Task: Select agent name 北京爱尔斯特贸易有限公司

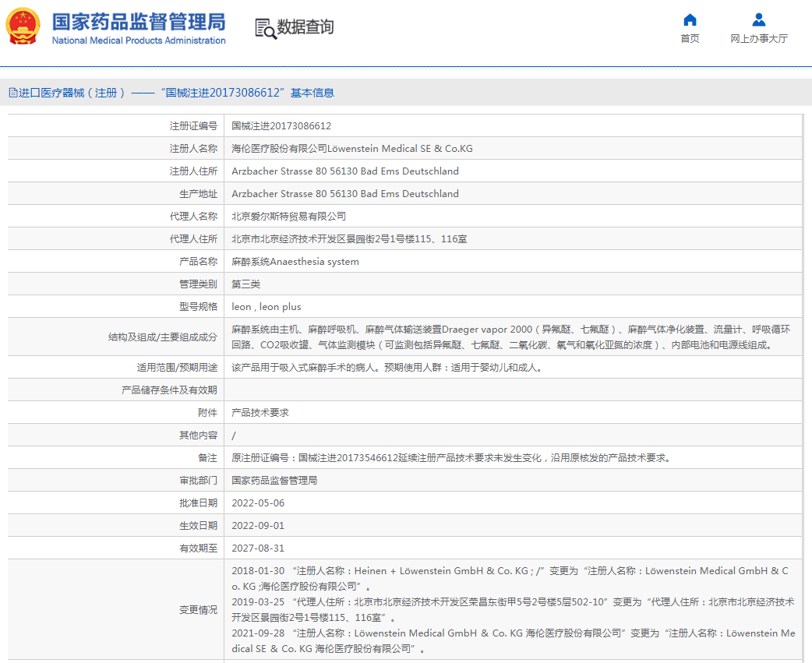Action: click(288, 217)
